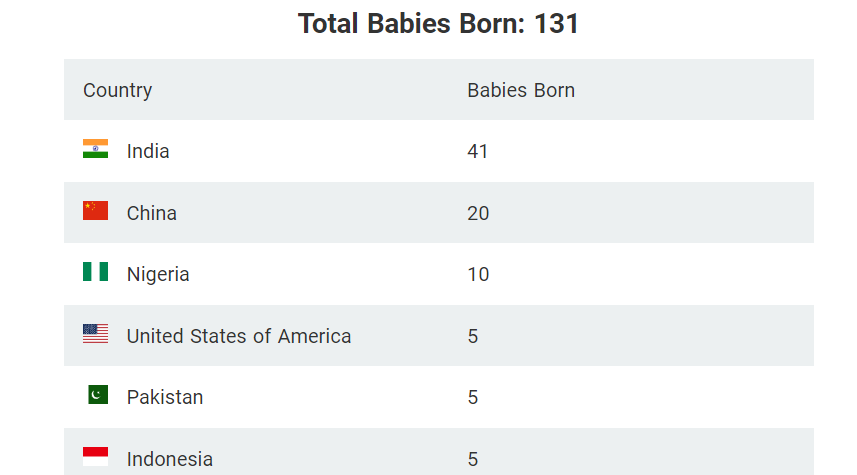Click the China country name

(x=151, y=213)
